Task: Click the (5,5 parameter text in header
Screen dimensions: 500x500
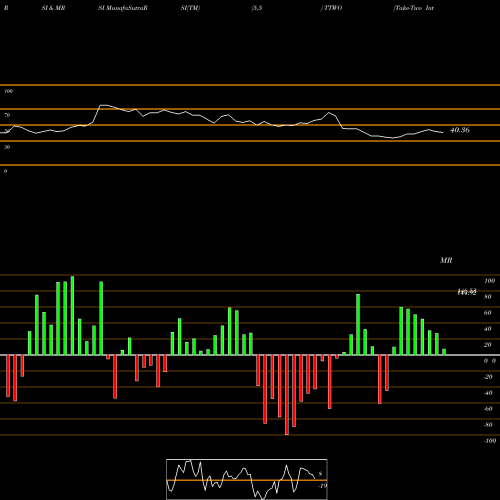Action: coord(257,8)
